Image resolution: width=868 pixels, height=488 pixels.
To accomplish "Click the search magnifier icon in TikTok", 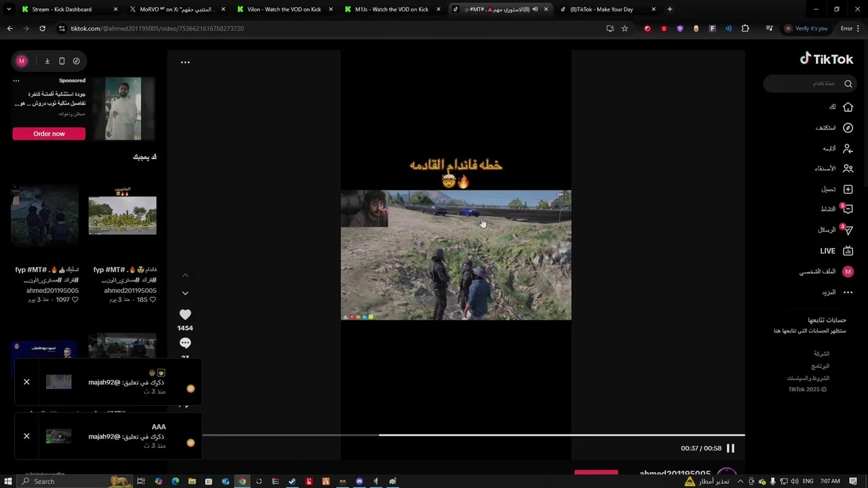I will pyautogui.click(x=848, y=83).
